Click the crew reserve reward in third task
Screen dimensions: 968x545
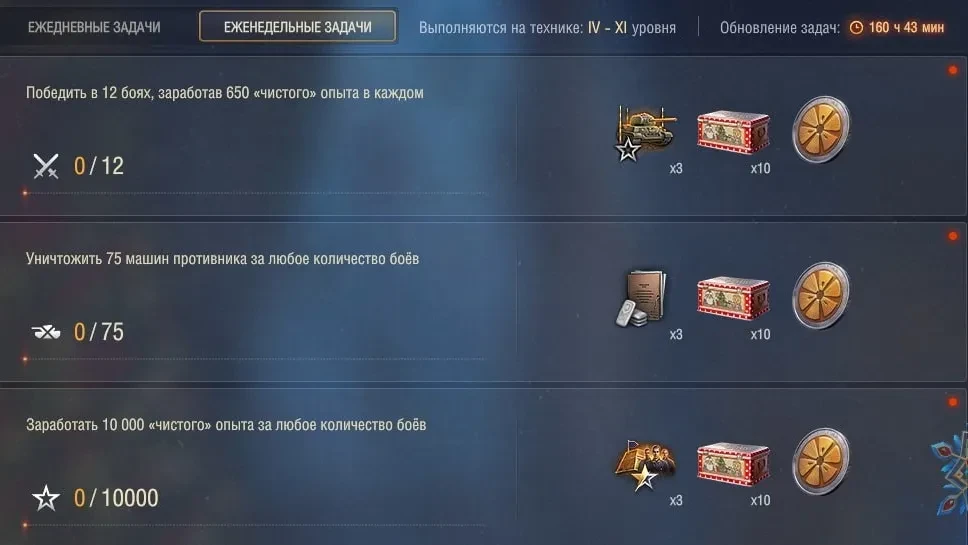pos(645,465)
